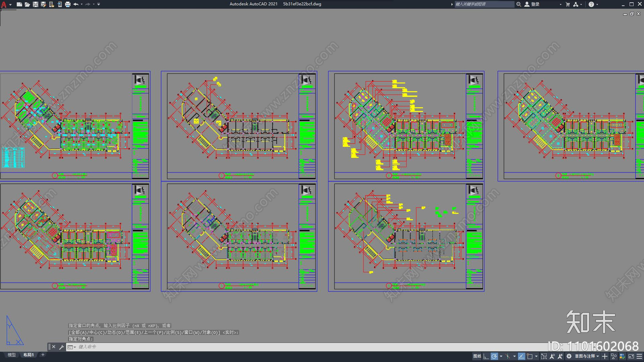Viewport: 644px width, 362px height.
Task: Open from Web & Mobile icon
Action: point(52,4)
